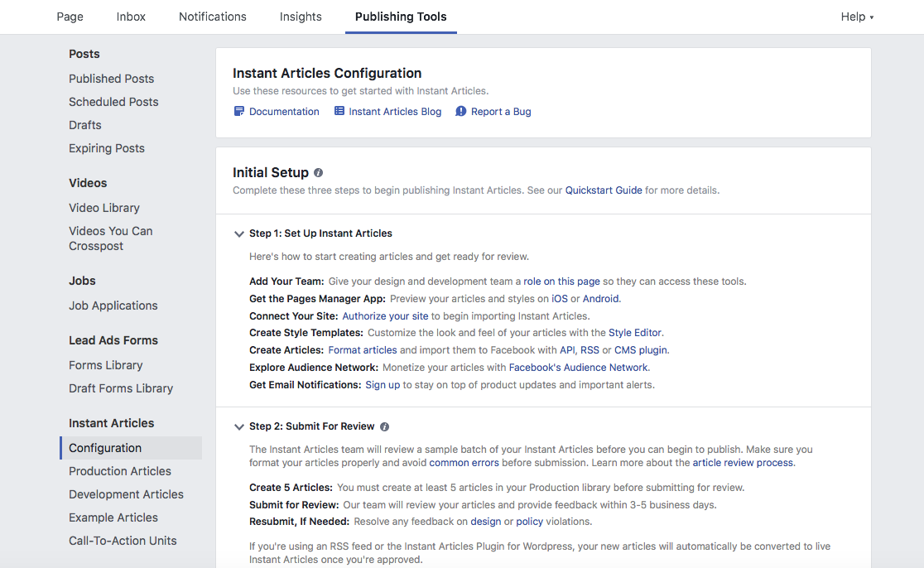This screenshot has width=924, height=568.
Task: Click the info icon next to Submit For Review
Action: (x=383, y=426)
